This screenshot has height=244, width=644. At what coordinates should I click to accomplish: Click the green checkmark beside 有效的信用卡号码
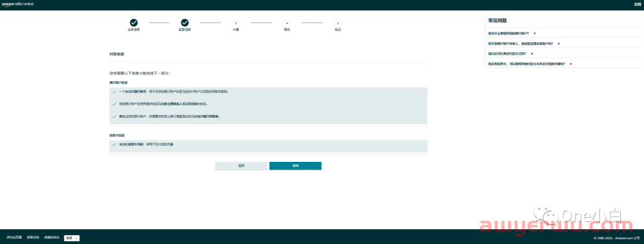(114, 145)
